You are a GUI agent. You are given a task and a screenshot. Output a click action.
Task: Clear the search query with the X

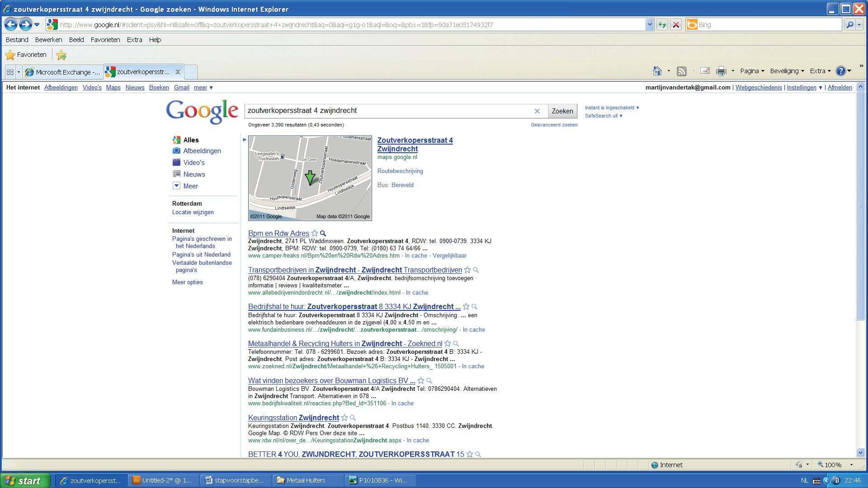(537, 111)
